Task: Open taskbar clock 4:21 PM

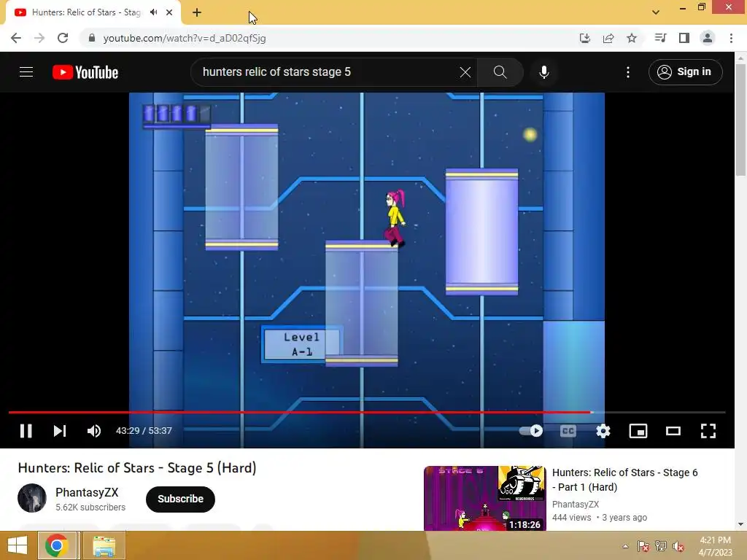Action: [715, 546]
